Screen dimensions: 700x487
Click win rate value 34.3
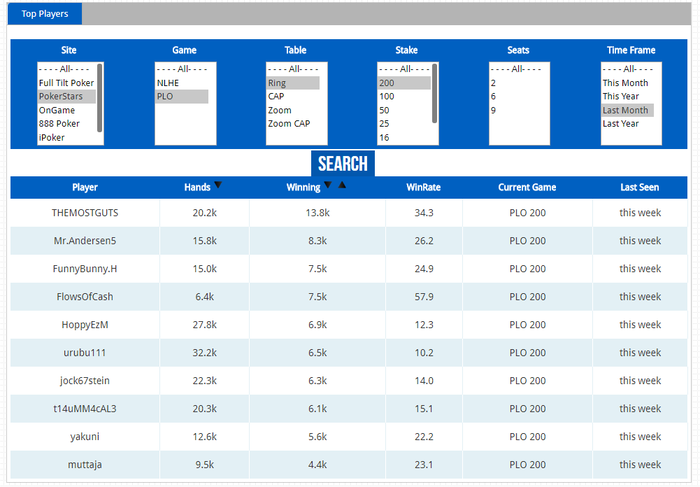click(x=424, y=213)
